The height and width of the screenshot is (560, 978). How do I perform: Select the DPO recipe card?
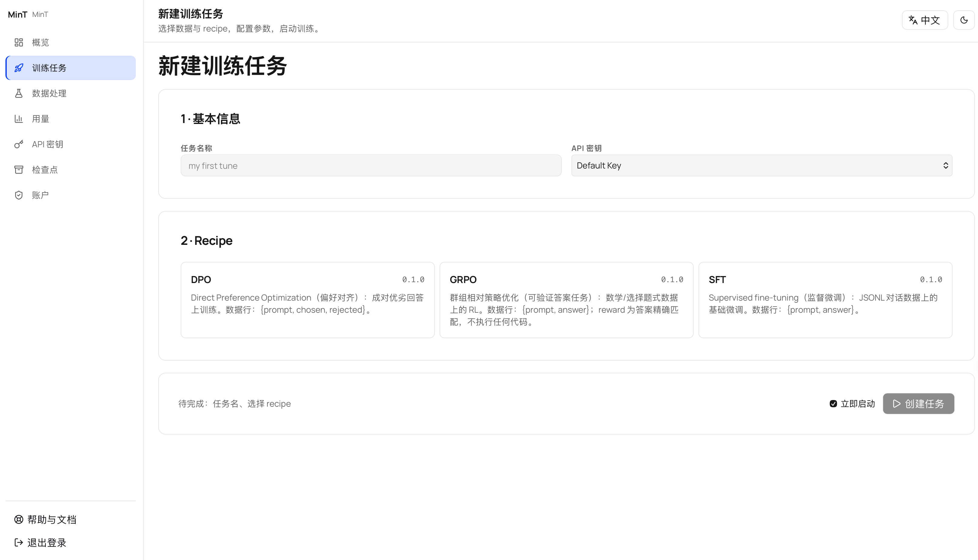pyautogui.click(x=307, y=300)
